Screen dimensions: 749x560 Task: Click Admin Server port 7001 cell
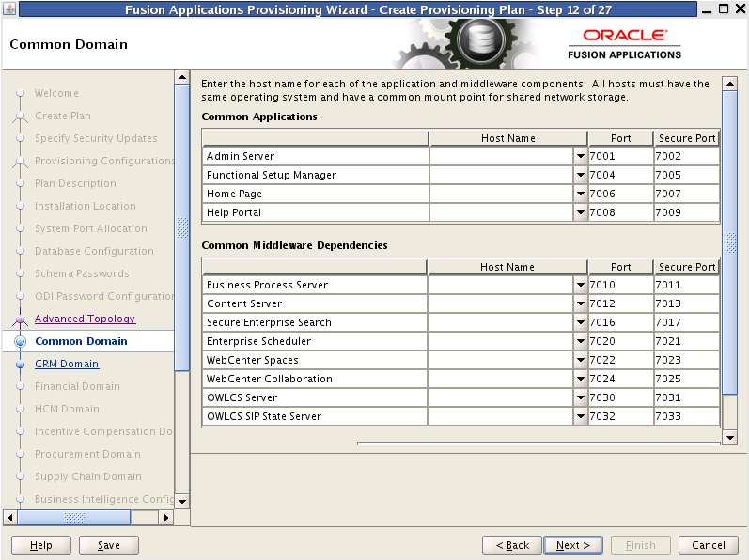point(620,156)
